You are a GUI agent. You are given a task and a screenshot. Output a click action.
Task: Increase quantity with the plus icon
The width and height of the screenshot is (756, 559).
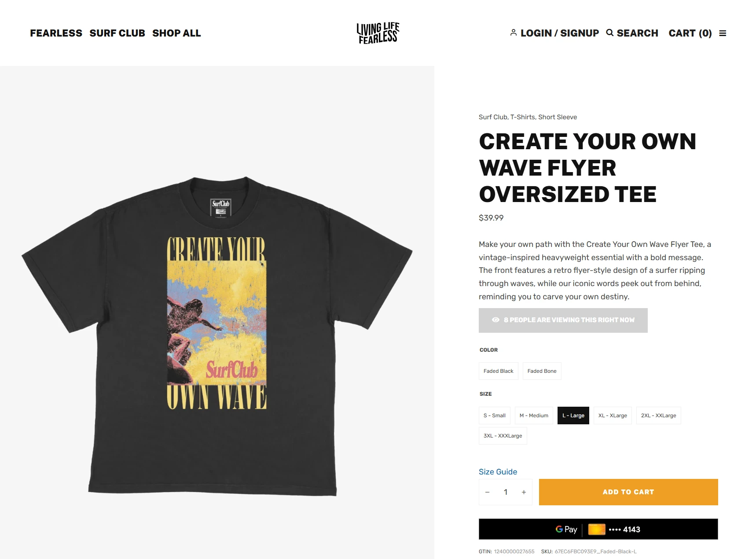[524, 492]
